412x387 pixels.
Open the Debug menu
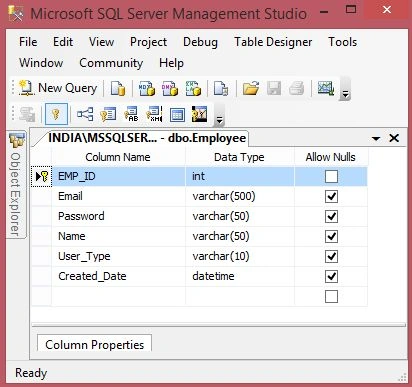tap(200, 42)
